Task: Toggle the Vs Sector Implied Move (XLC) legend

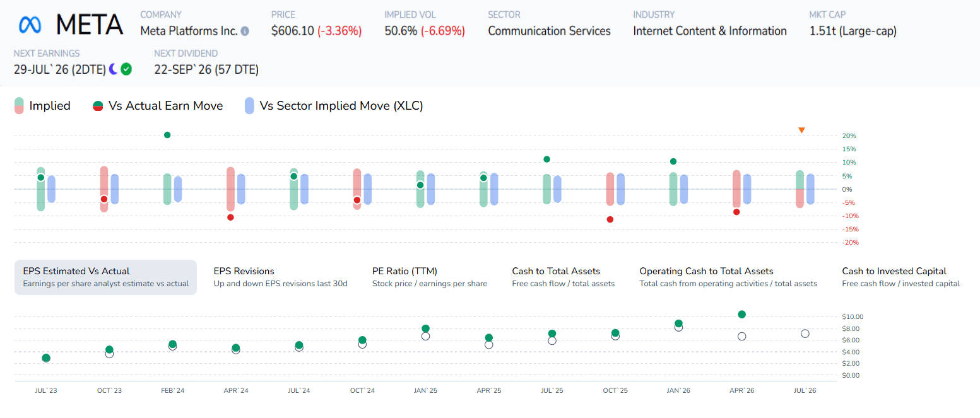Action: pyautogui.click(x=334, y=106)
